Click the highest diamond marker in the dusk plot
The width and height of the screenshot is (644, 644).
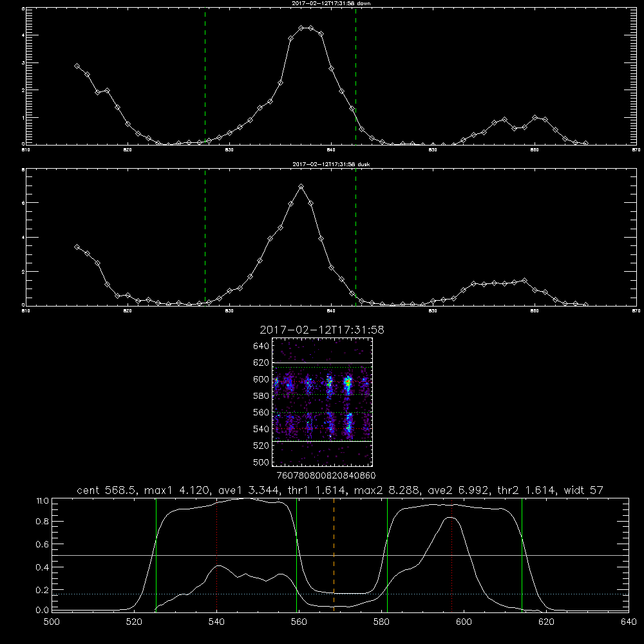(x=301, y=187)
